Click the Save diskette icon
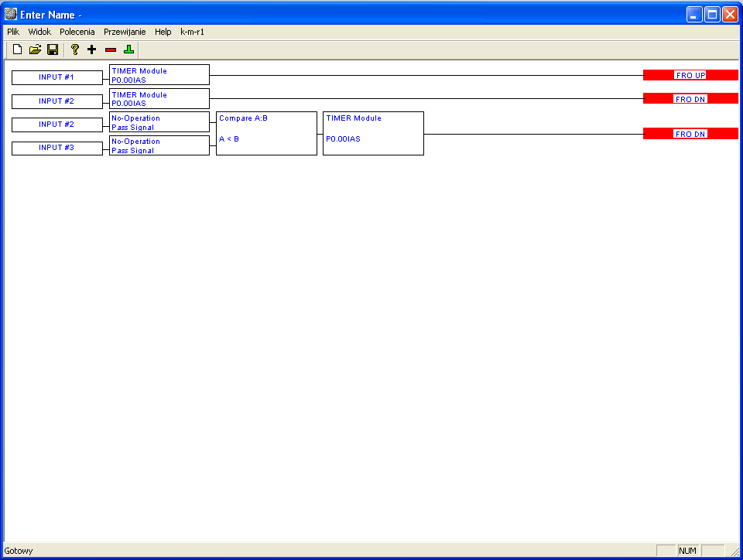The width and height of the screenshot is (743, 560). tap(53, 50)
